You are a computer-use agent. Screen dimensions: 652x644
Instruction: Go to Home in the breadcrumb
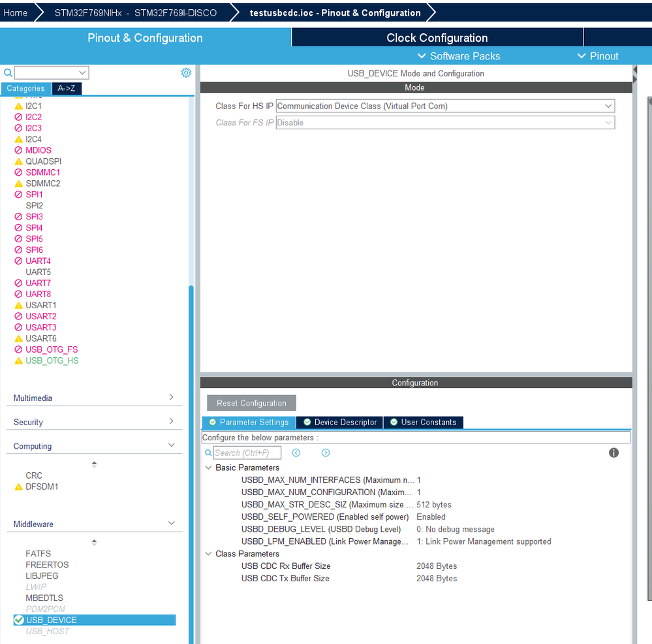(16, 13)
